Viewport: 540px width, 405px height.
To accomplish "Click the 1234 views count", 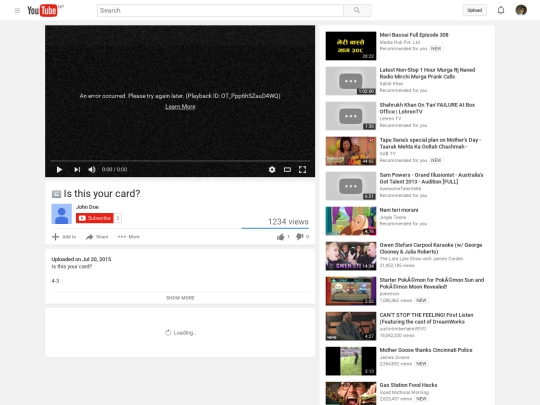I will tap(288, 222).
